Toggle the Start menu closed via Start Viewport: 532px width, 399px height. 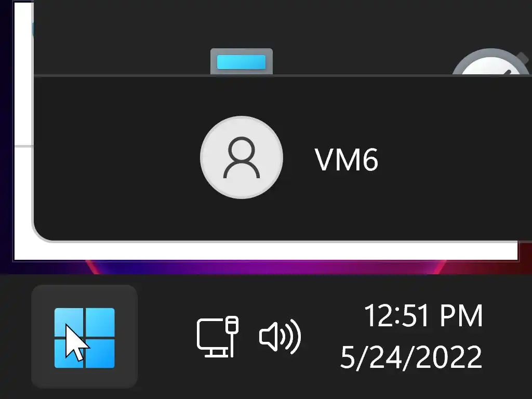click(84, 337)
